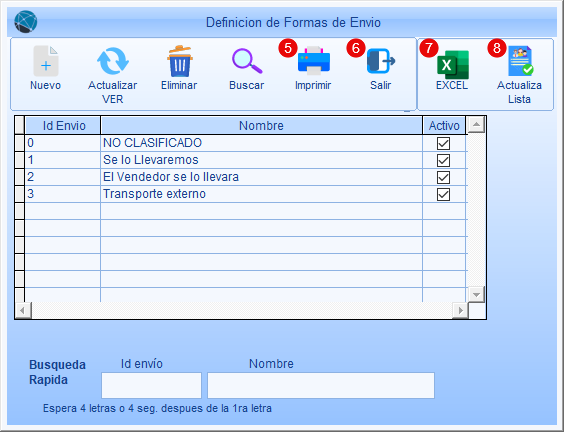
Task: Click the Actualiza Lista icon
Action: tap(520, 61)
